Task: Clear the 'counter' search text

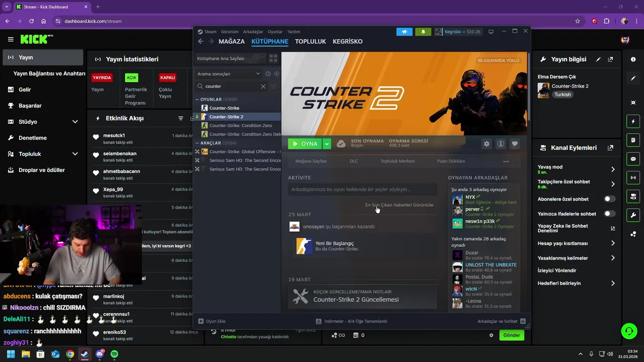Action: pyautogui.click(x=263, y=86)
